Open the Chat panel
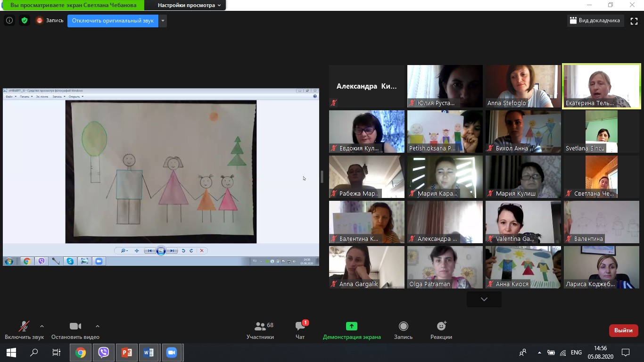Screen dimensions: 644x362 pyautogui.click(x=300, y=326)
